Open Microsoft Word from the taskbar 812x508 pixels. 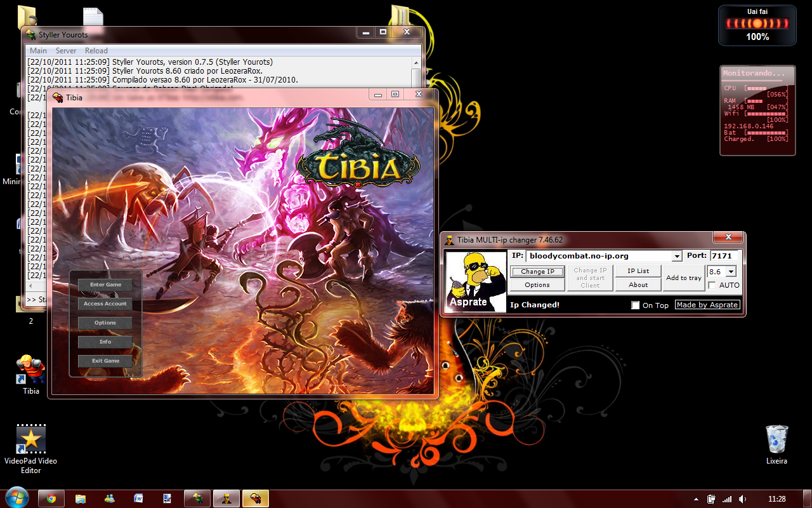point(138,498)
